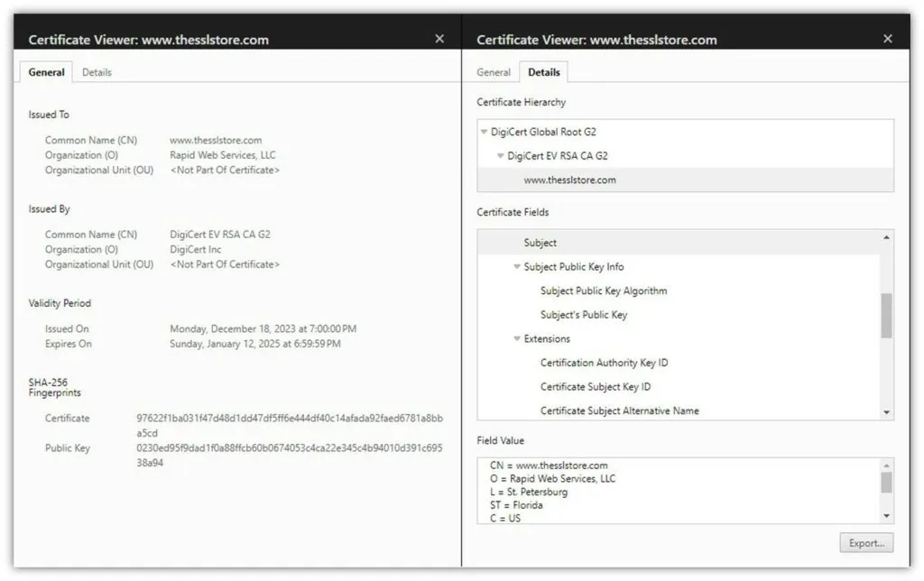This screenshot has width=924, height=581.
Task: Switch to General tab in right viewer
Action: point(494,72)
